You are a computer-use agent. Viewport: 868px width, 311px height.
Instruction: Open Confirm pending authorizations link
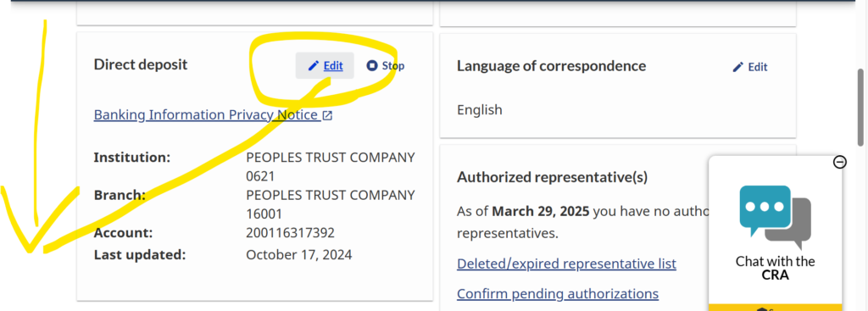click(558, 293)
